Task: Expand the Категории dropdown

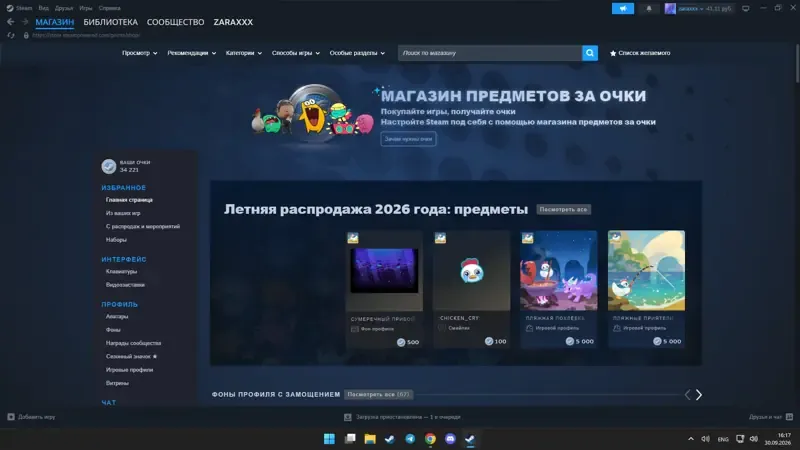Action: pyautogui.click(x=243, y=53)
